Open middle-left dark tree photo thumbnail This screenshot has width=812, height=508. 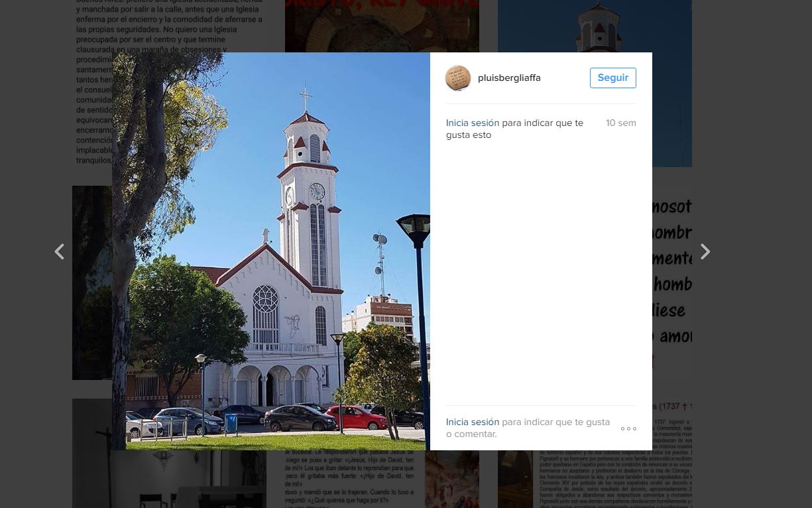coord(92,283)
